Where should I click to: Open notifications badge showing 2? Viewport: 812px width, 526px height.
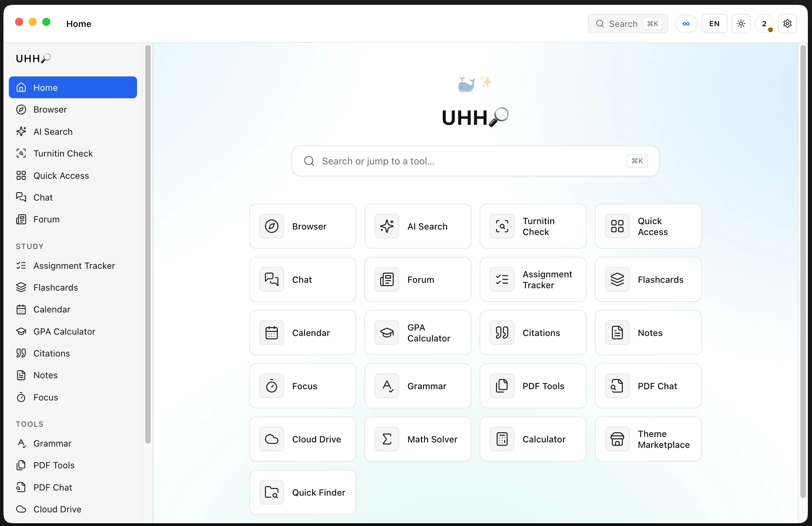[764, 24]
